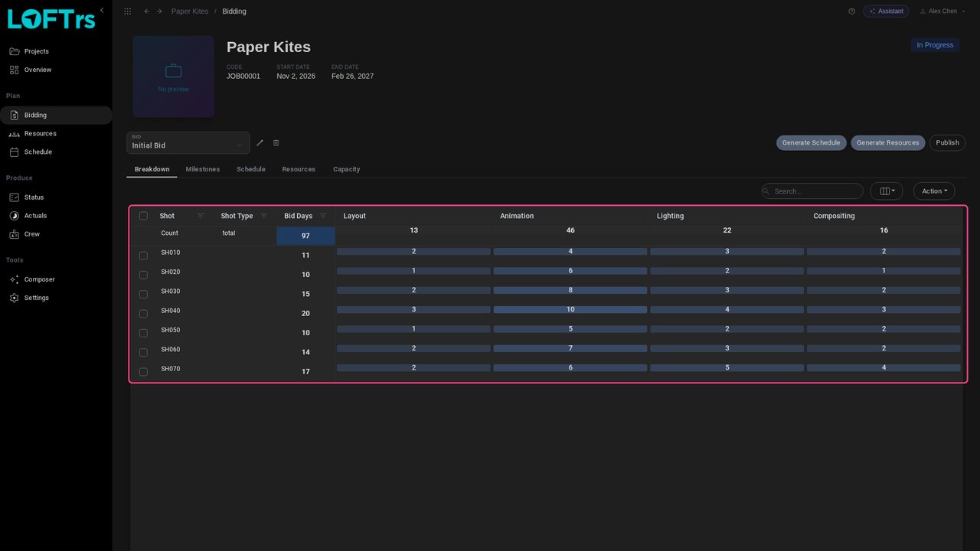This screenshot has width=980, height=551.
Task: Select shot SH040 with its checkbox
Action: coord(143,314)
